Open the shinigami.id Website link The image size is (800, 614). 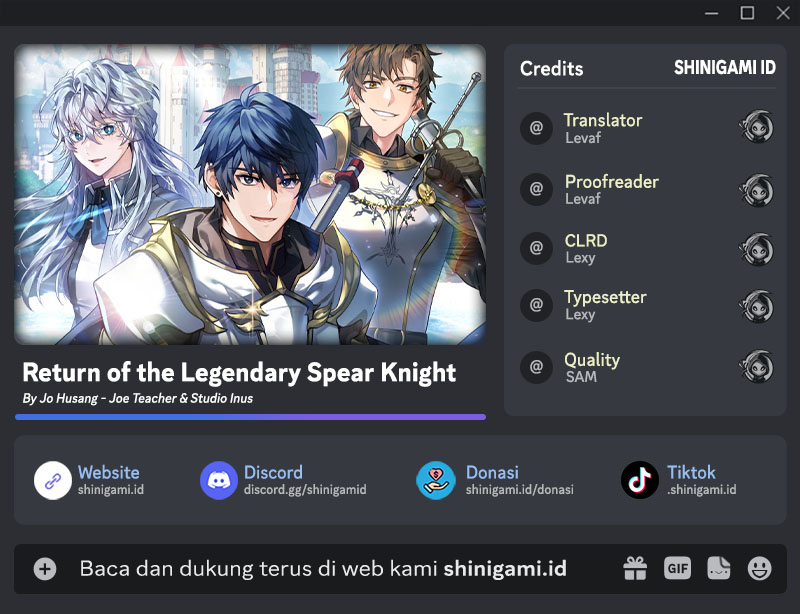[111, 490]
